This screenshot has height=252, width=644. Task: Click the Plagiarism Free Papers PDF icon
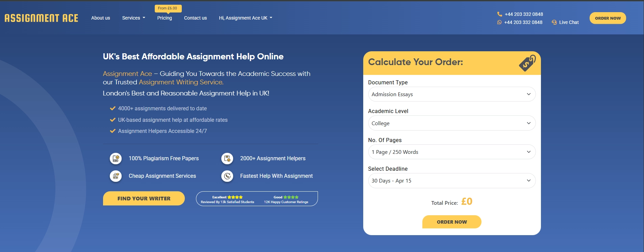(116, 158)
